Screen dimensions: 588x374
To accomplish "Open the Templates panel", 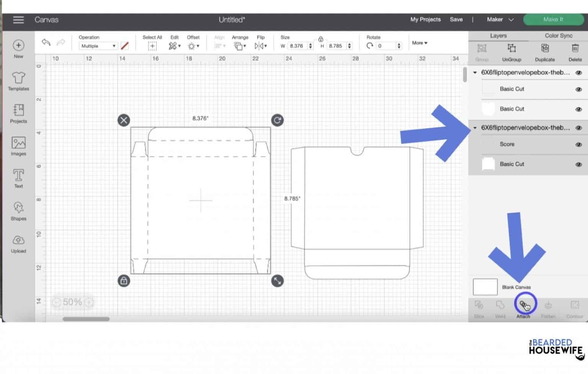I will tap(18, 81).
